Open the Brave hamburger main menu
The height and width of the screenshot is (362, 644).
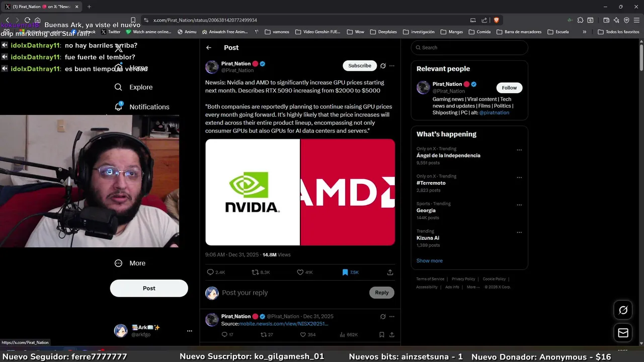tap(636, 20)
